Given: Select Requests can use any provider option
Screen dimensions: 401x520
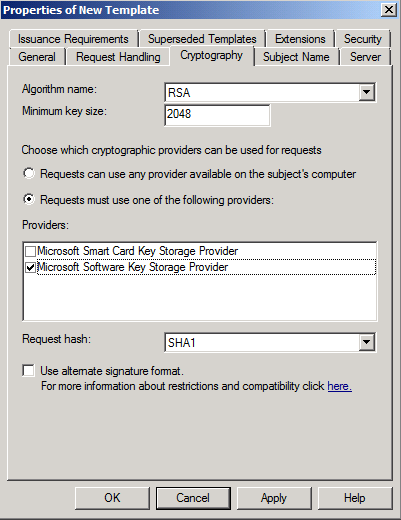Looking at the screenshot, I should point(29,174).
